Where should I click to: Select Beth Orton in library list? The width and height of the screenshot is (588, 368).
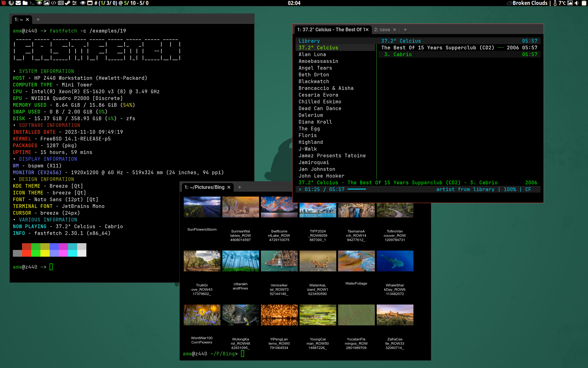coord(314,75)
